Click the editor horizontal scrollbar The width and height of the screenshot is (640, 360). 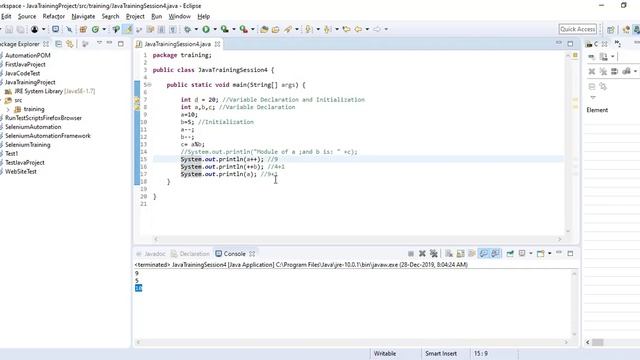tap(357, 239)
